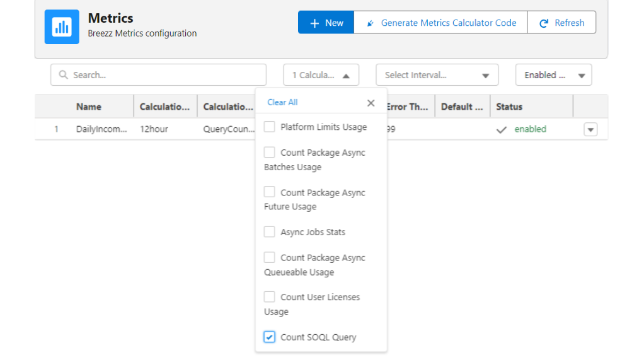Click the refresh arrow icon
The height and width of the screenshot is (360, 644).
coord(544,23)
